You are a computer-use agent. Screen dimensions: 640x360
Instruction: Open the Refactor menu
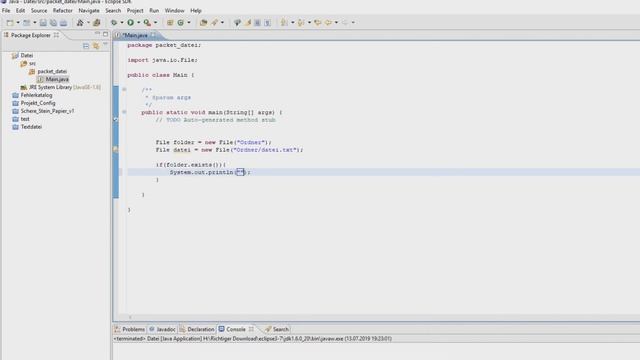pos(62,11)
